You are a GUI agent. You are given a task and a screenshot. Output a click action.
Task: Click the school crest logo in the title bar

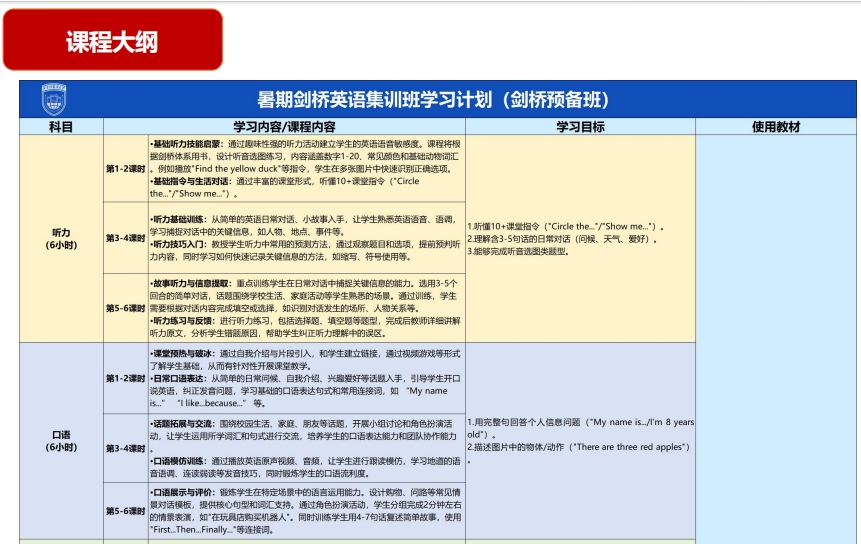pyautogui.click(x=53, y=99)
